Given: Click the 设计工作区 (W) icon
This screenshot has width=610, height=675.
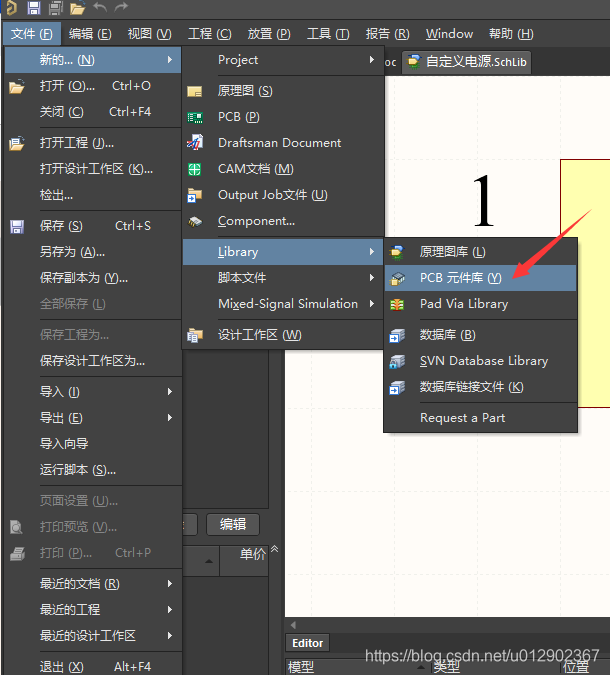Looking at the screenshot, I should click(x=195, y=335).
